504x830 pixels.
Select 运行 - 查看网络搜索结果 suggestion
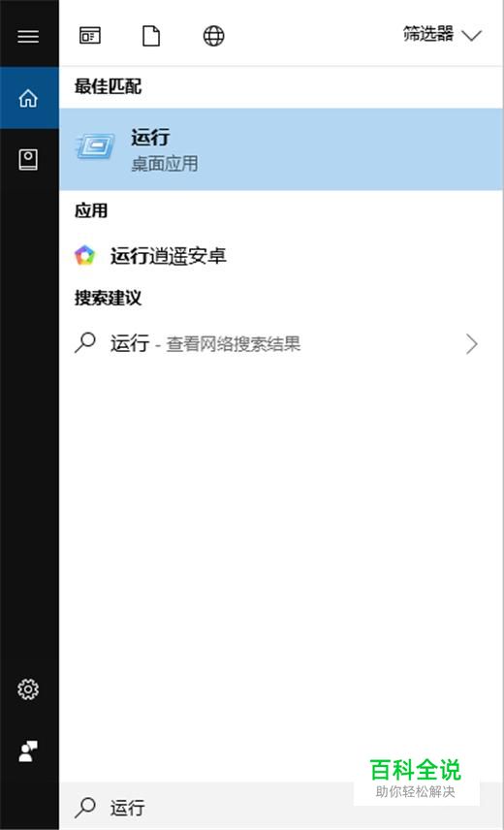pyautogui.click(x=281, y=343)
